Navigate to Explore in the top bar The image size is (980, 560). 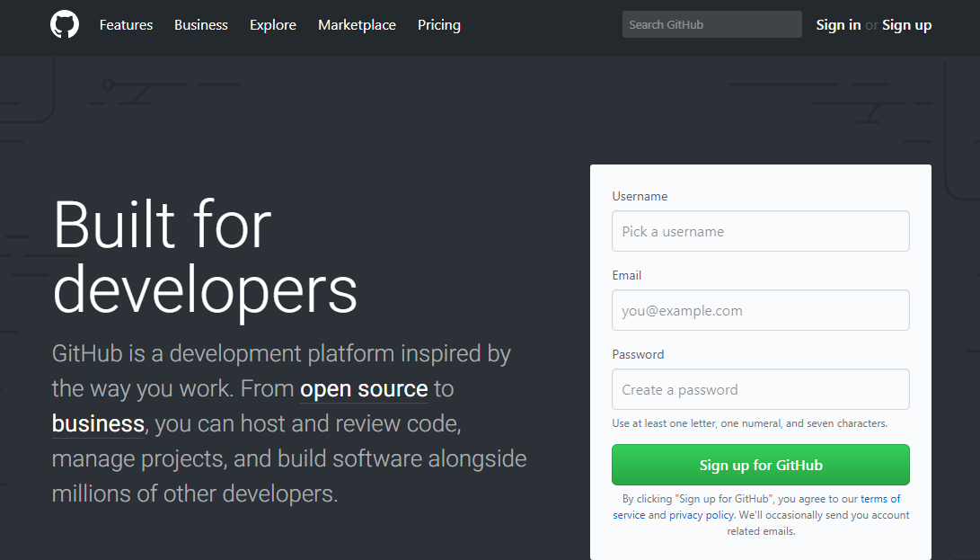[273, 25]
